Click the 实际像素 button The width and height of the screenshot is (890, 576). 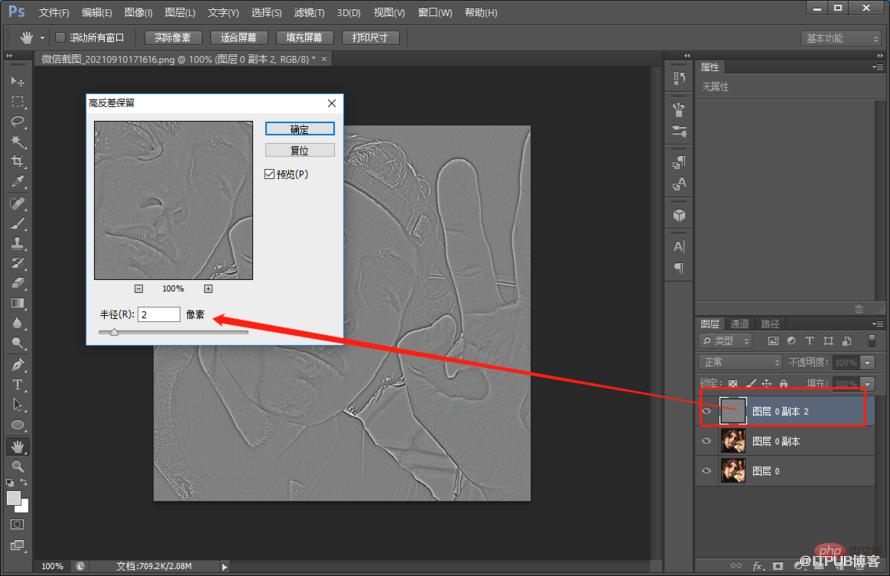pyautogui.click(x=173, y=38)
